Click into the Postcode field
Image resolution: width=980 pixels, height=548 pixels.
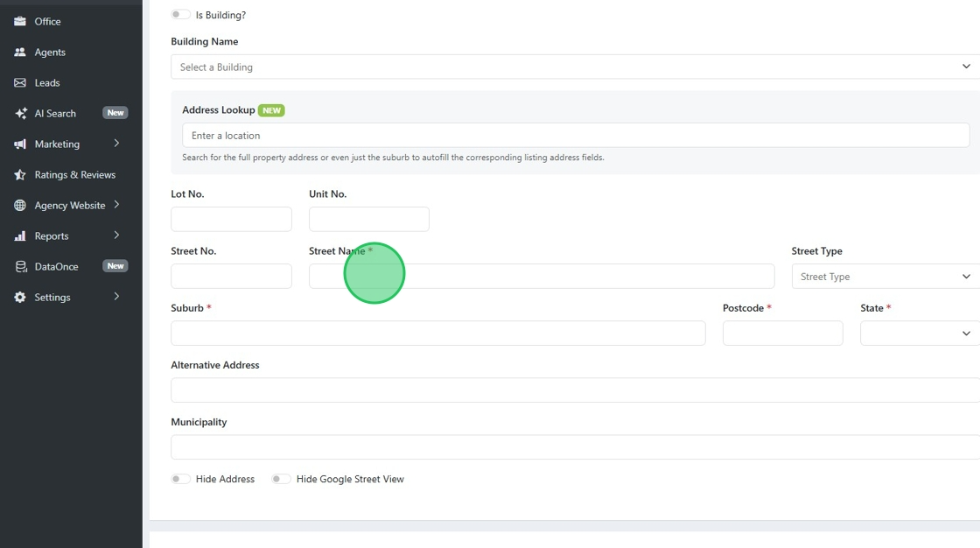coord(782,334)
